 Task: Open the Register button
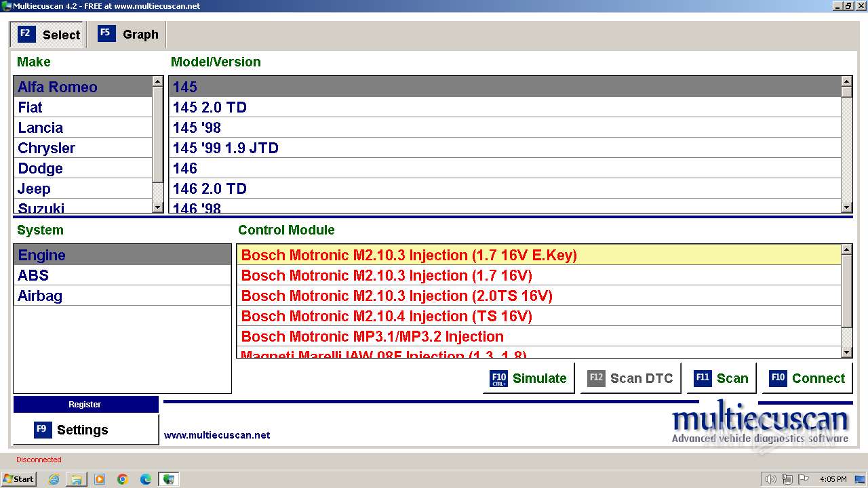click(85, 405)
